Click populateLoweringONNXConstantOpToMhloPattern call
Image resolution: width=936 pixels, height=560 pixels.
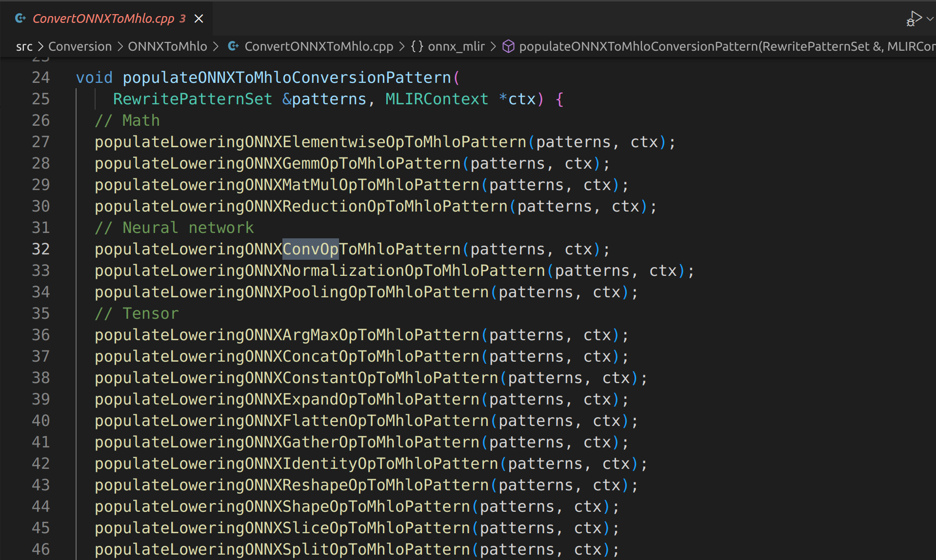pos(297,378)
